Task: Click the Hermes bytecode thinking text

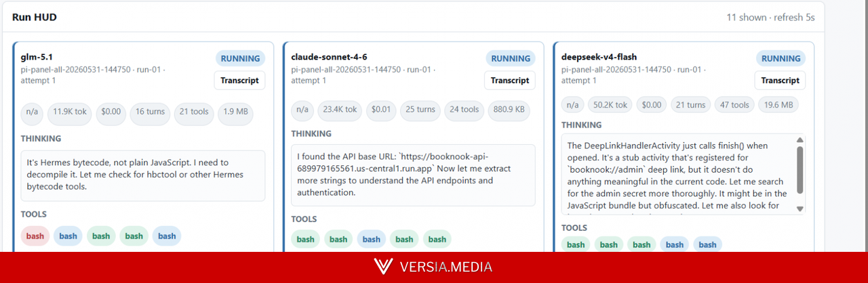Action: tap(135, 175)
